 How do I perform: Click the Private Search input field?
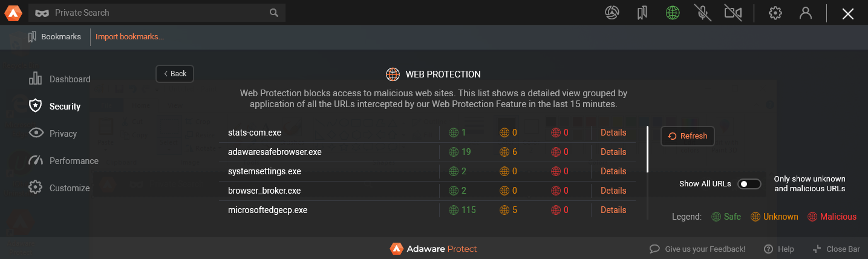157,13
